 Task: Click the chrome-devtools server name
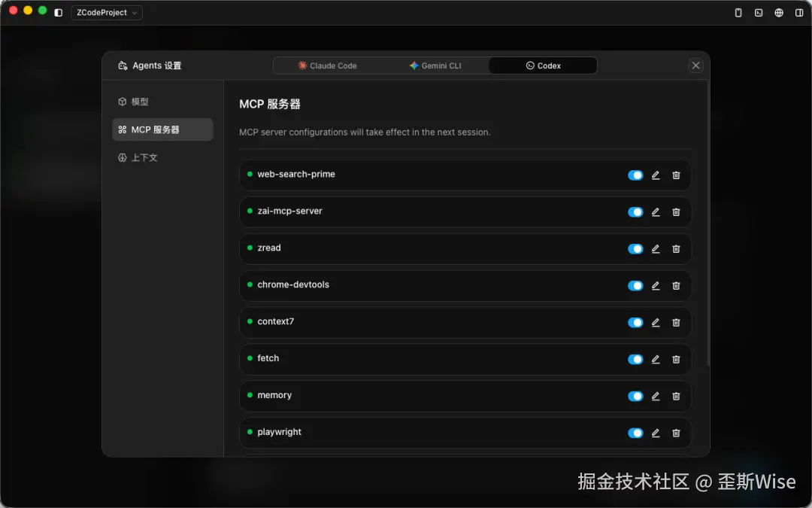(293, 284)
